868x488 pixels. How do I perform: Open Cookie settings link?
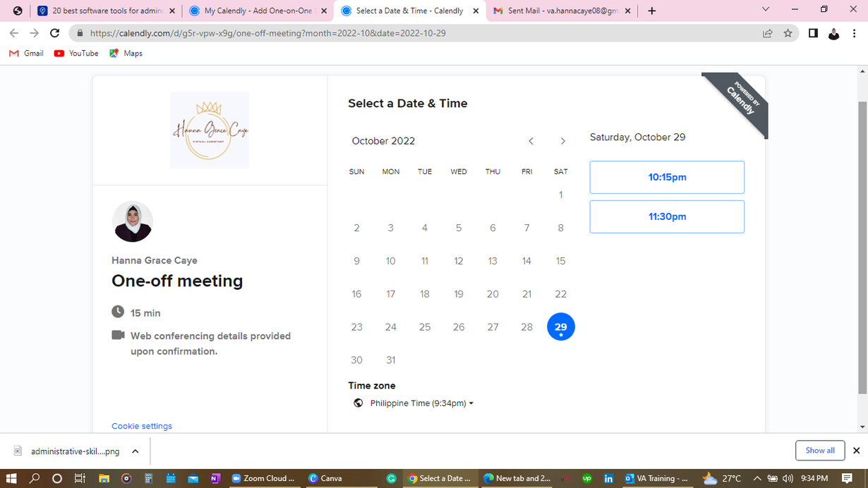pyautogui.click(x=142, y=426)
